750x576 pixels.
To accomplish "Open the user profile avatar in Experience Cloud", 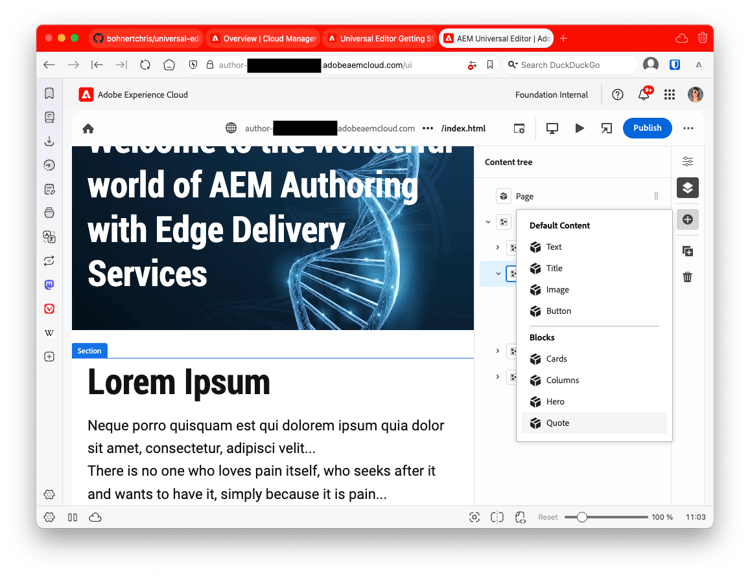I will click(x=695, y=95).
